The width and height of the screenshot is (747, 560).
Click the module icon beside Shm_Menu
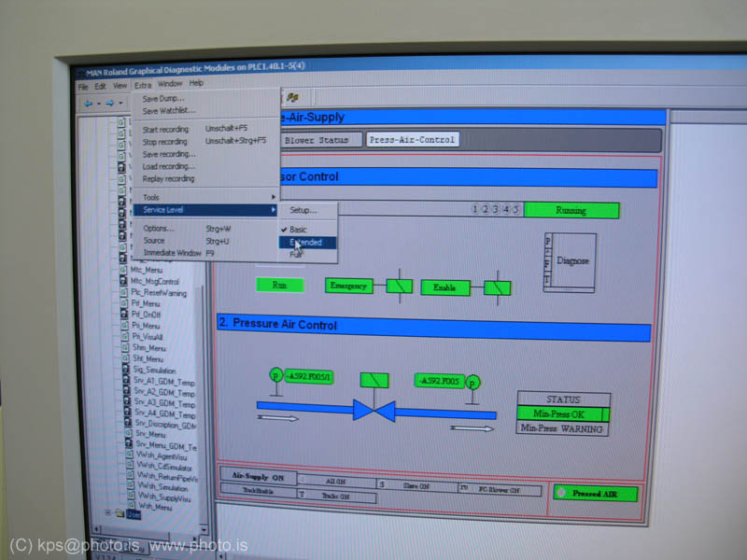click(124, 347)
